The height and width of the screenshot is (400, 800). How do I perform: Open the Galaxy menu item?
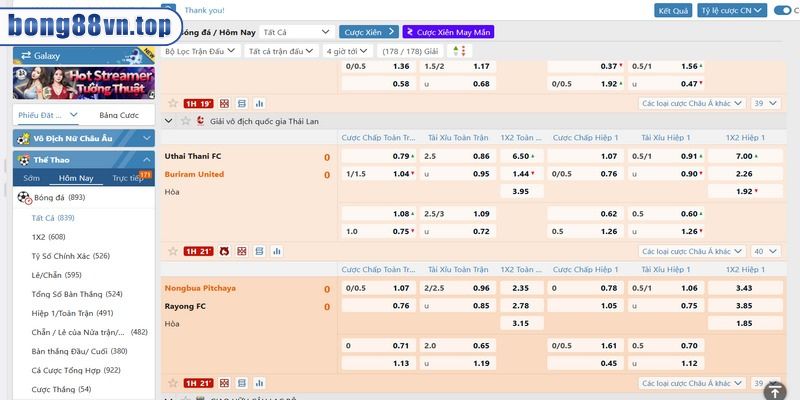(84, 56)
